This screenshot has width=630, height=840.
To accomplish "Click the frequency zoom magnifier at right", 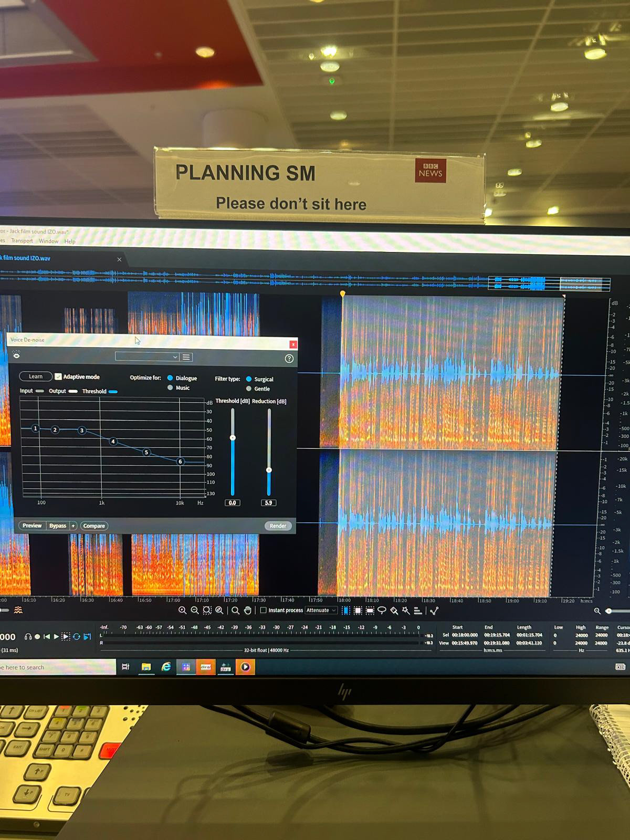I will point(597,611).
